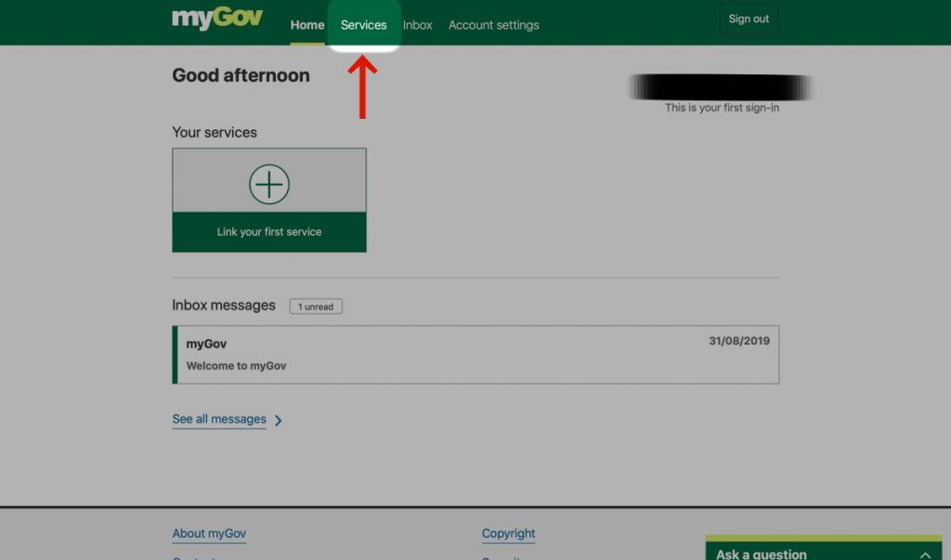
Task: Click the myGov logo in the header
Action: pyautogui.click(x=217, y=20)
